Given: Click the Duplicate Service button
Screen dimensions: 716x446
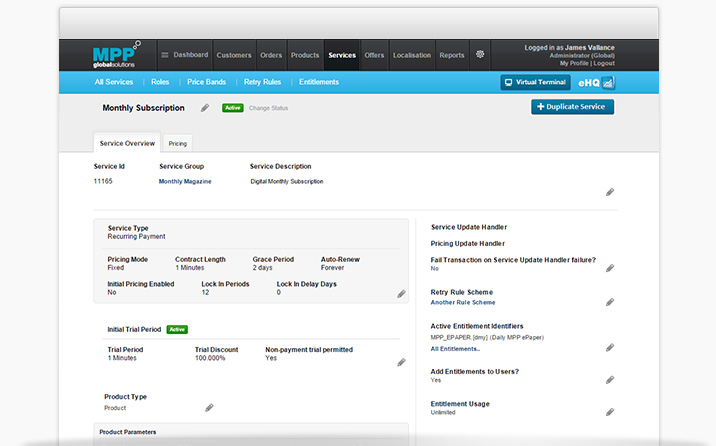Looking at the screenshot, I should click(572, 106).
